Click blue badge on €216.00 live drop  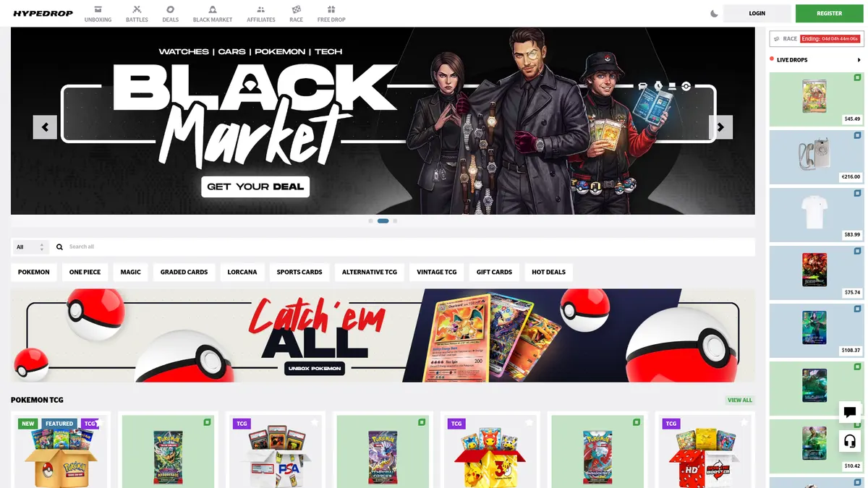(x=857, y=135)
